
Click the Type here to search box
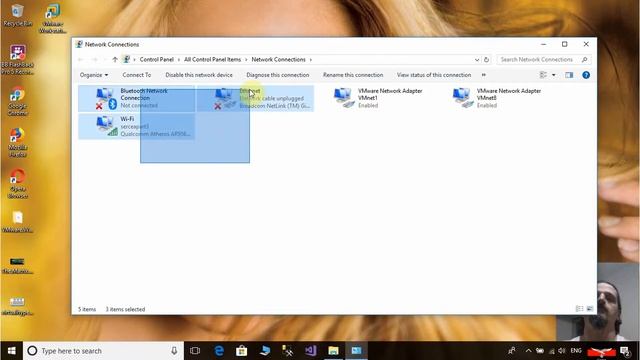coord(104,351)
